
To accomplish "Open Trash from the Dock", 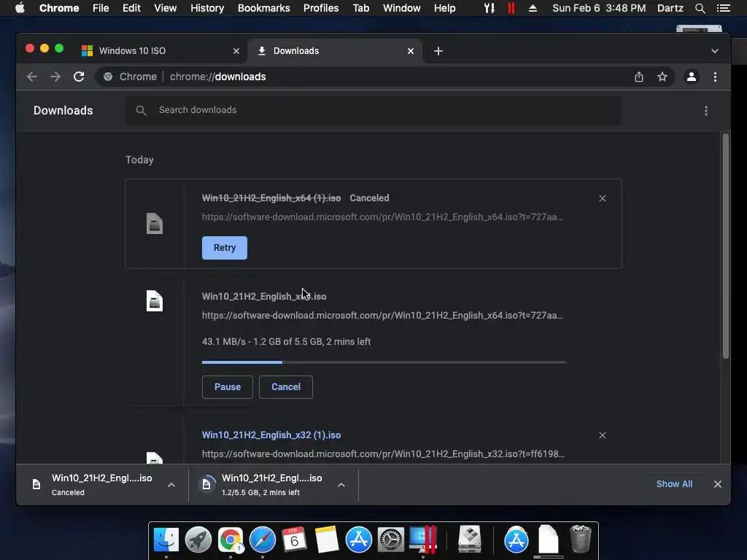I will point(580,539).
